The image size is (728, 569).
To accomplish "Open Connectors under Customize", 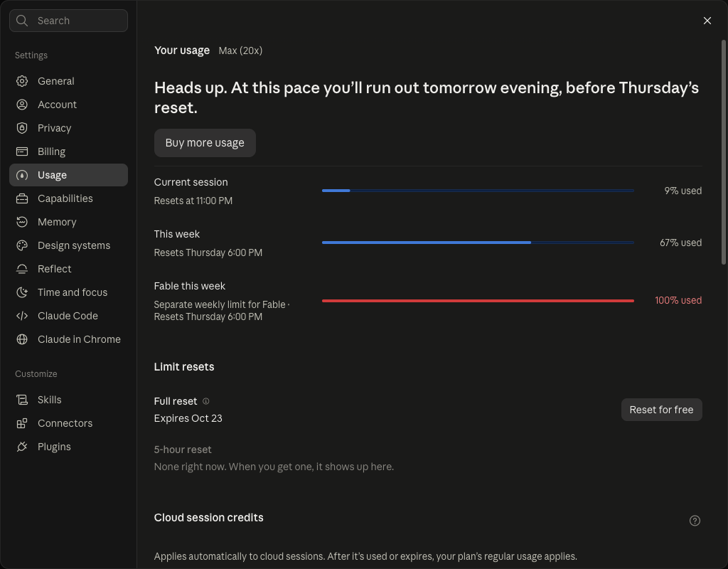I will (x=68, y=423).
